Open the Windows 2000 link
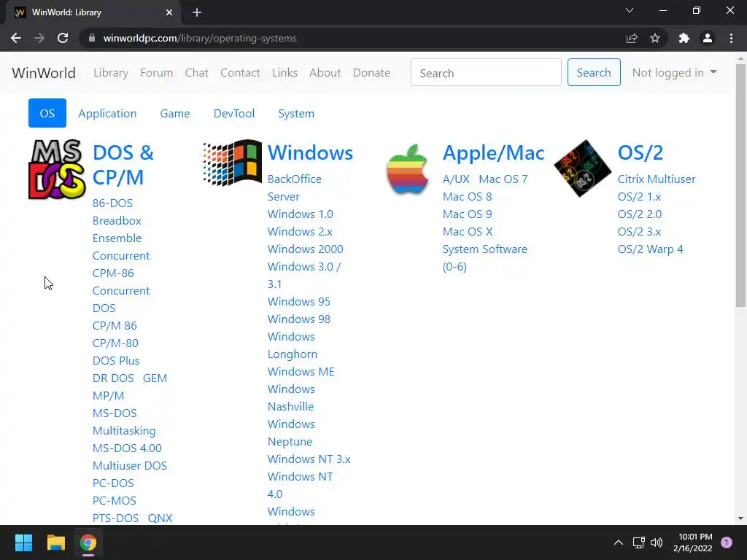This screenshot has height=560, width=747. 306,249
